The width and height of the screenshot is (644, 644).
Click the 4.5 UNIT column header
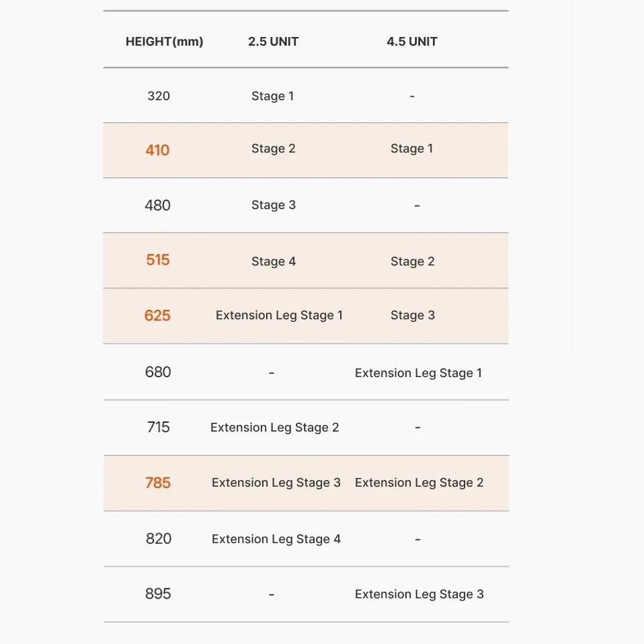click(411, 42)
